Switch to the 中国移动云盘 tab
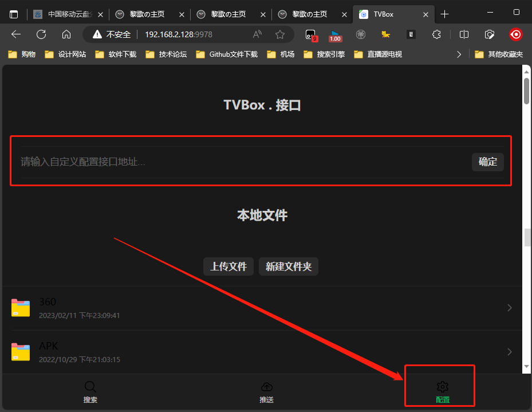The height and width of the screenshot is (412, 532). click(x=68, y=14)
